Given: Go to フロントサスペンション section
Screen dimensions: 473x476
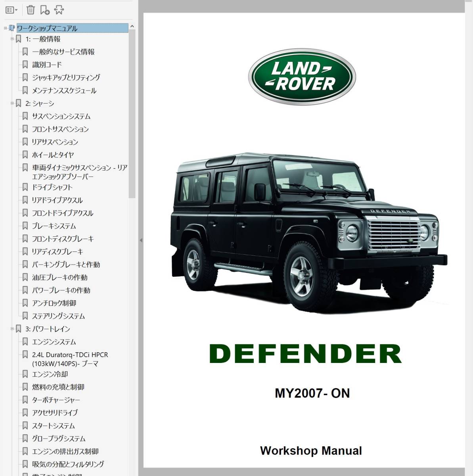Looking at the screenshot, I should pyautogui.click(x=61, y=129).
